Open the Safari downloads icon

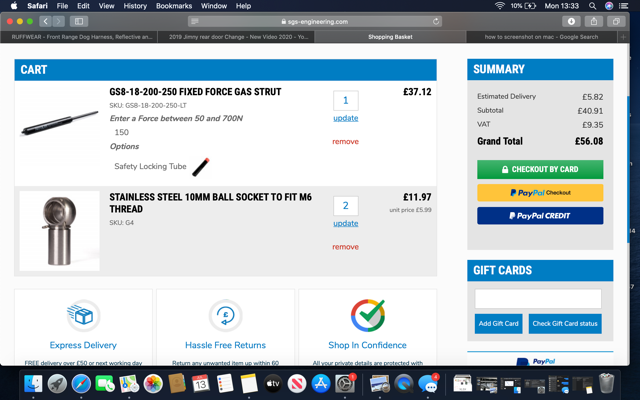[x=571, y=21]
